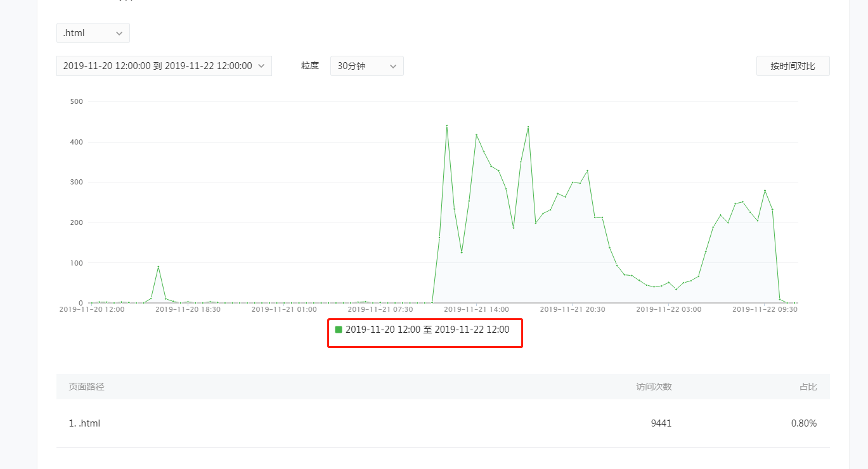Toggle the green legend series marker
The height and width of the screenshot is (469, 868).
click(339, 330)
